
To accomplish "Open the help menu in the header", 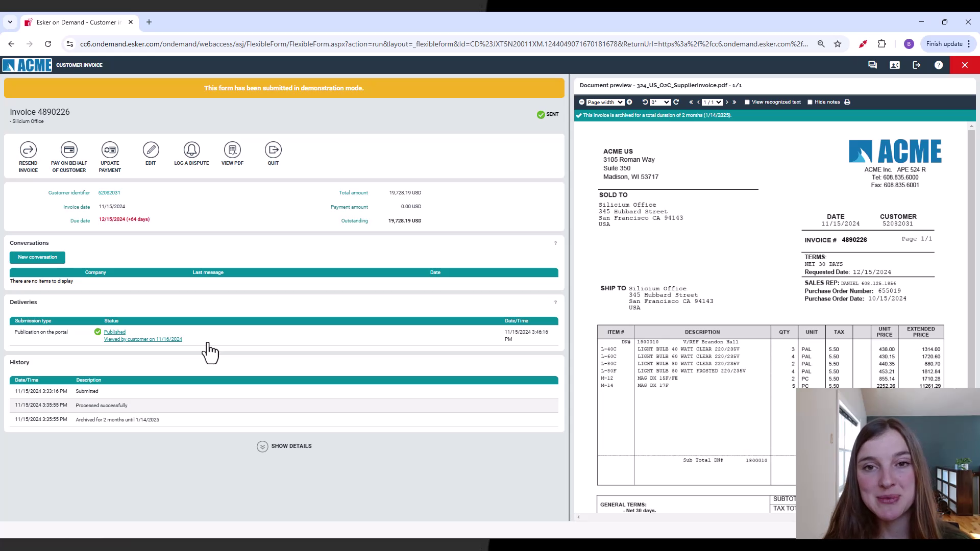I will point(939,65).
